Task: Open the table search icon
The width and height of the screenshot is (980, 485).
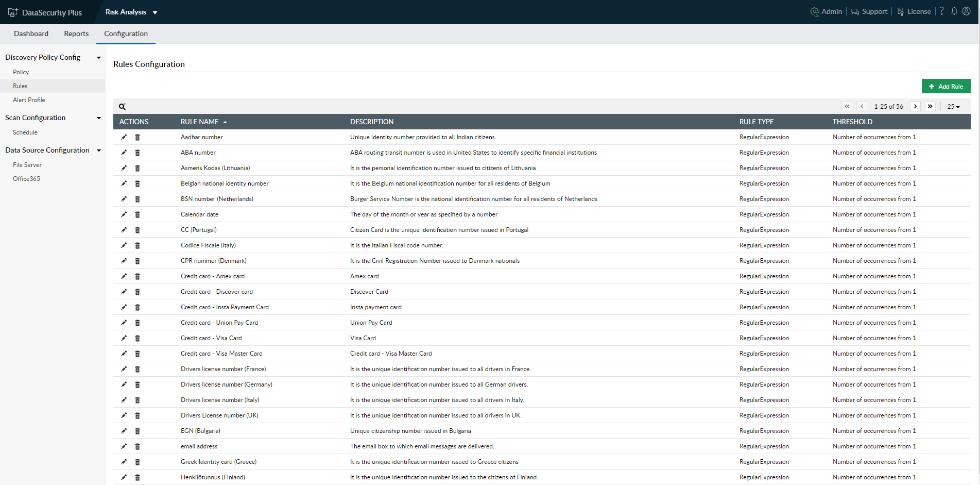Action: click(122, 107)
